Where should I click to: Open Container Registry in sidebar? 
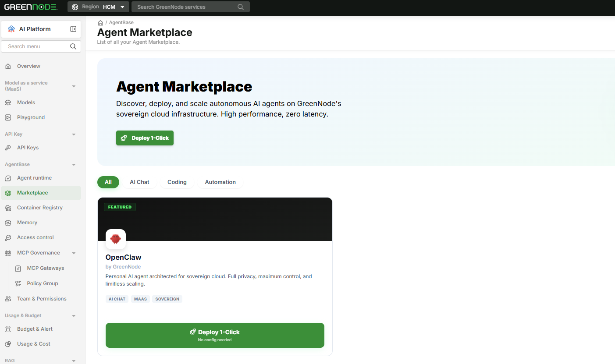pos(41,208)
